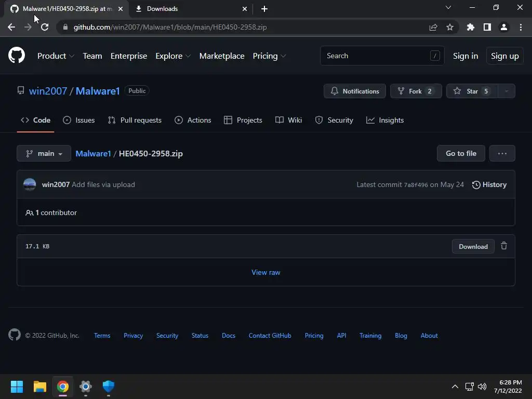Image resolution: width=532 pixels, height=399 pixels.
Task: Open Chrome's three-dot menu
Action: click(521, 27)
